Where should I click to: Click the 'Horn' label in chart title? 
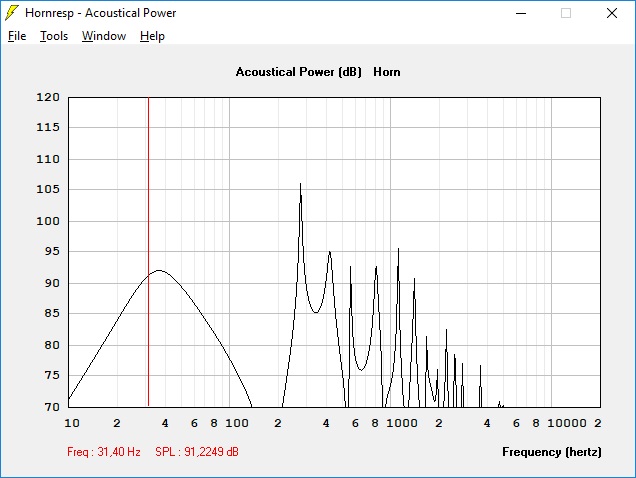click(x=387, y=72)
